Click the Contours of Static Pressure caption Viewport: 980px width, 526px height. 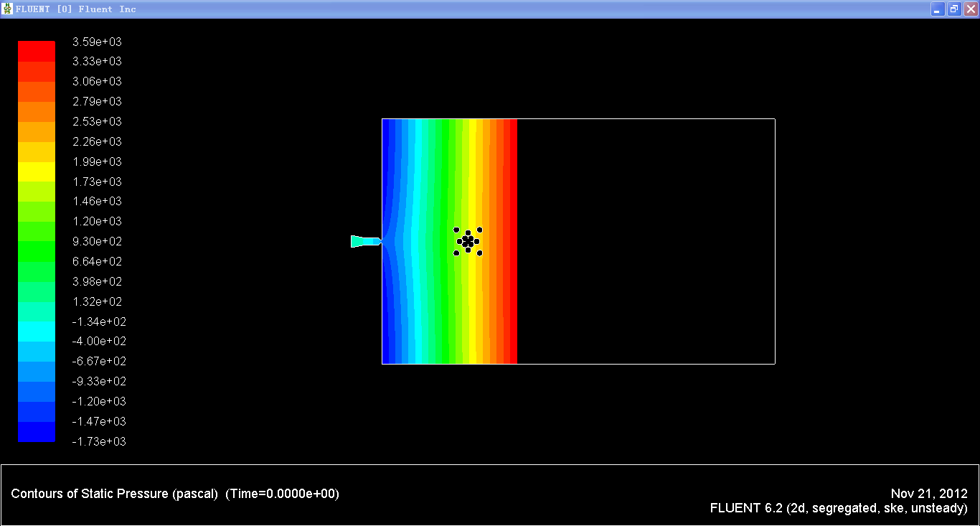pos(114,494)
